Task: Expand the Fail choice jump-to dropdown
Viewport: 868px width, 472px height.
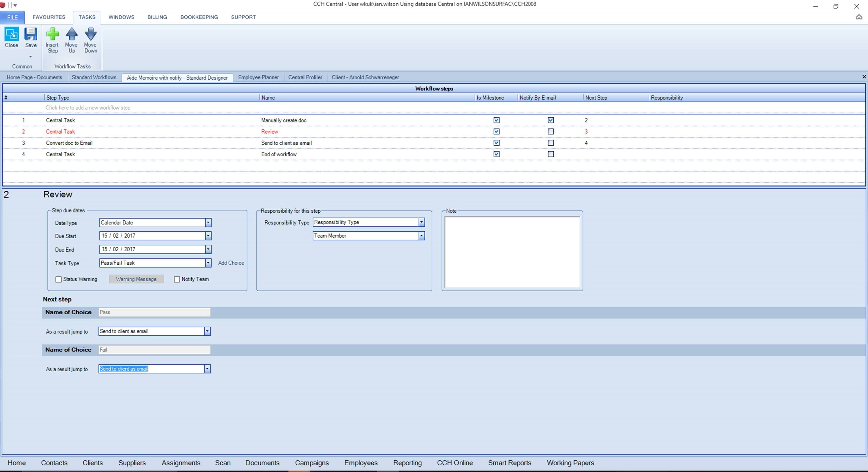Action: coord(207,369)
